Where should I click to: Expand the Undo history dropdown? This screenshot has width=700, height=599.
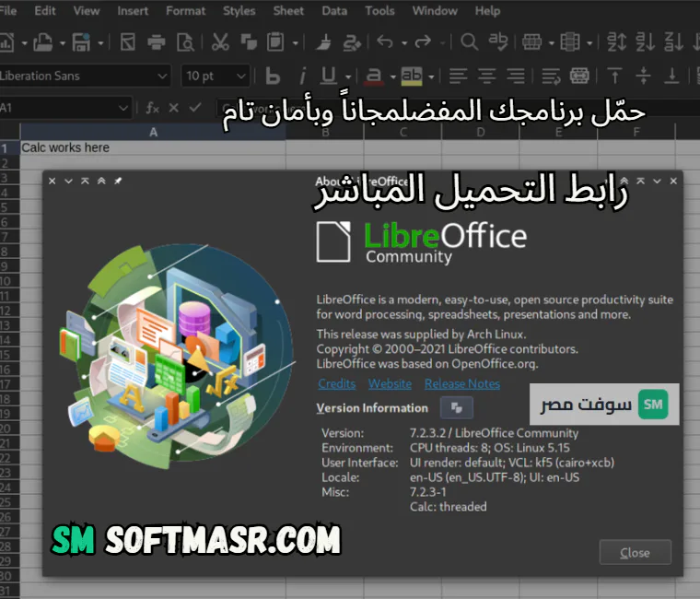[x=404, y=43]
